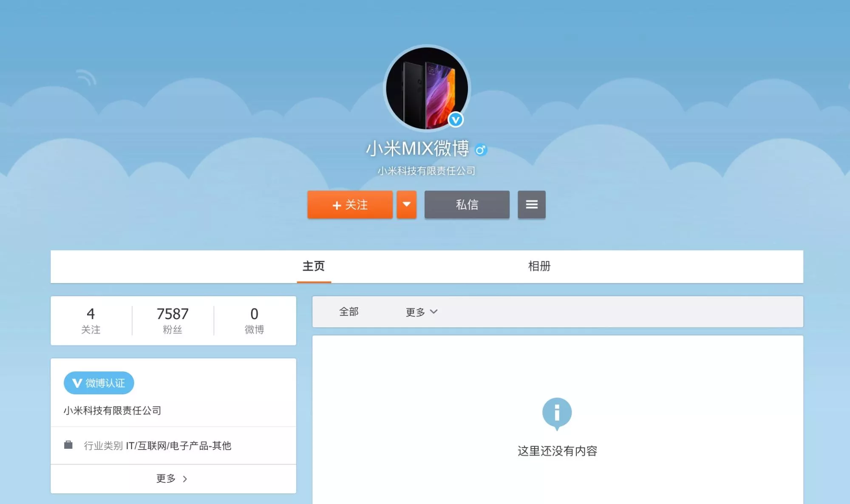The width and height of the screenshot is (850, 504).
Task: Click the info bubble icon in empty feed
Action: (x=557, y=414)
